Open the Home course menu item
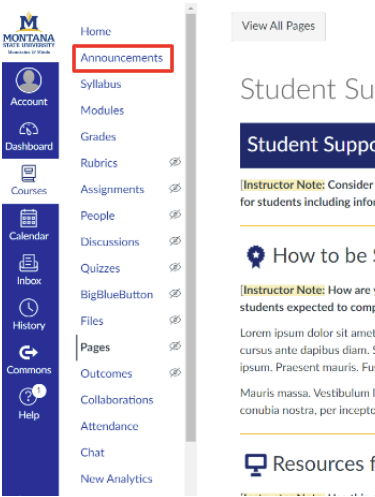This screenshot has height=497, width=375. tap(96, 31)
